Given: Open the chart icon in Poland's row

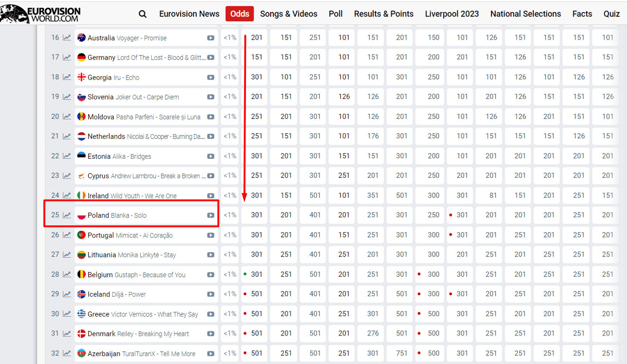Looking at the screenshot, I should (x=67, y=215).
